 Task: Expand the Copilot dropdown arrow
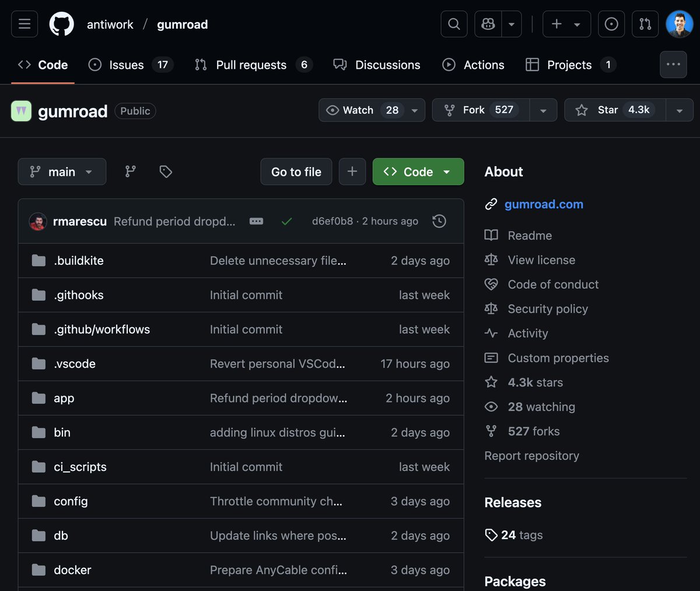[512, 24]
